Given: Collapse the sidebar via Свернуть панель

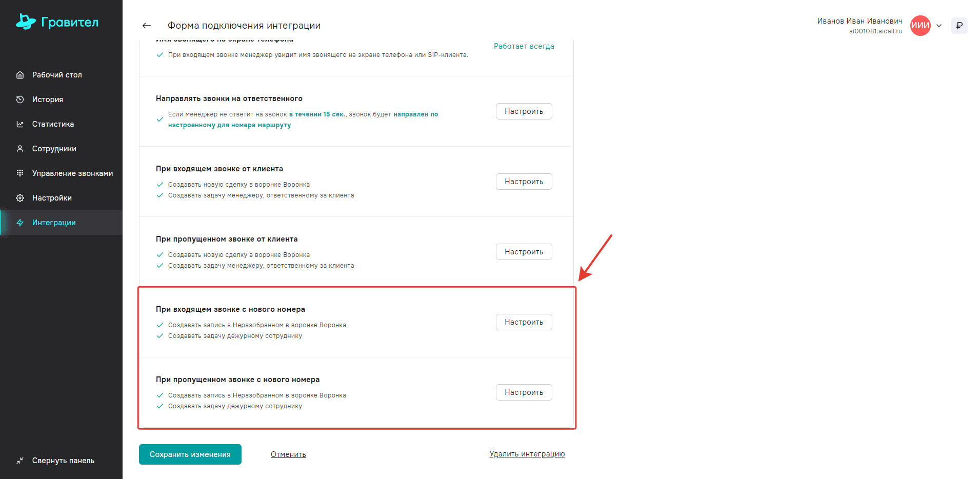Looking at the screenshot, I should tap(56, 461).
